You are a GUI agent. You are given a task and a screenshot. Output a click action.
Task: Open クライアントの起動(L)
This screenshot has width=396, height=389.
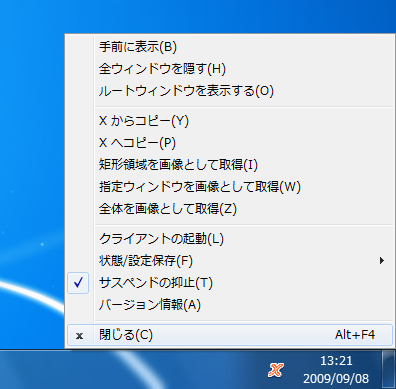coord(230,239)
